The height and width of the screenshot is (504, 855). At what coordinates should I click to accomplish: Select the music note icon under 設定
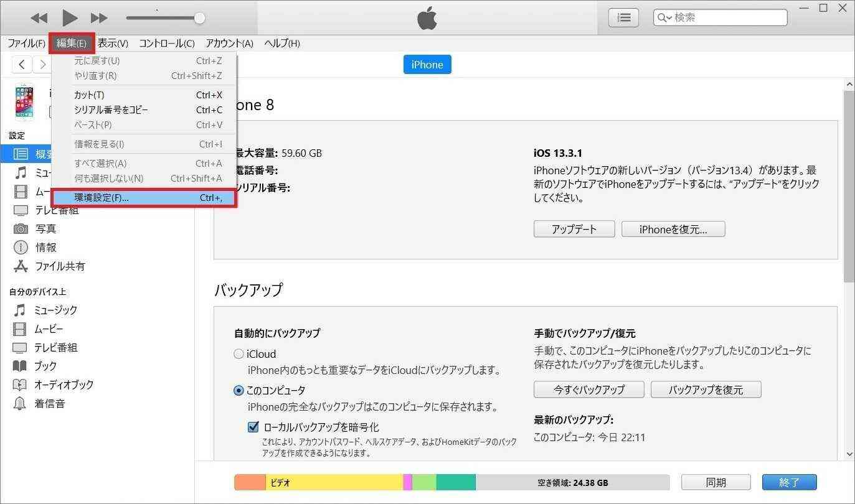click(21, 173)
